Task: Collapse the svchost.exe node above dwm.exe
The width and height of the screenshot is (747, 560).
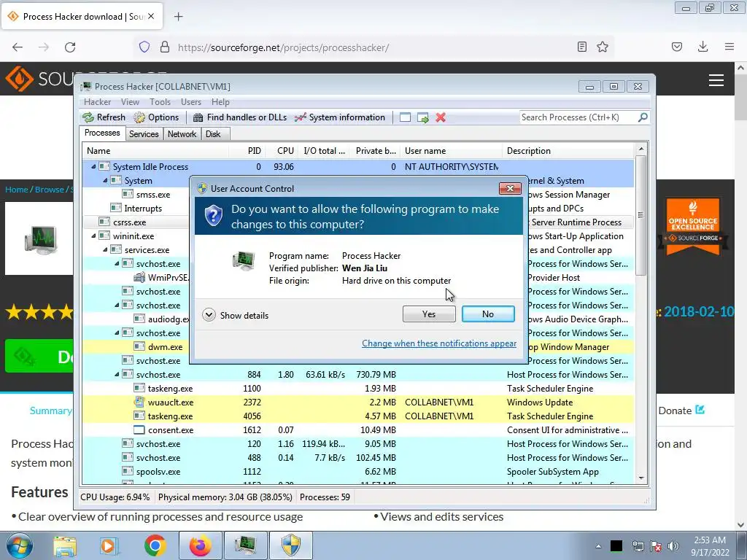Action: (x=117, y=332)
